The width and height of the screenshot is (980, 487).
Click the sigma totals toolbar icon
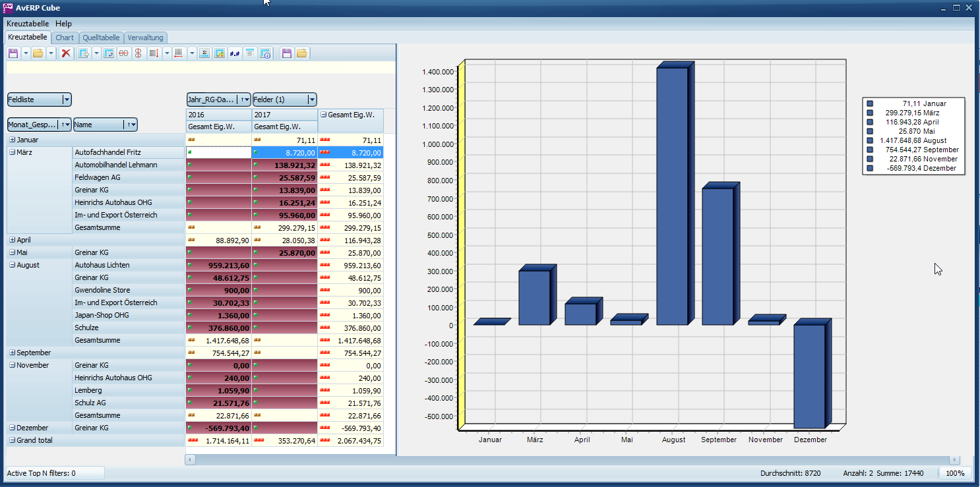coord(204,53)
